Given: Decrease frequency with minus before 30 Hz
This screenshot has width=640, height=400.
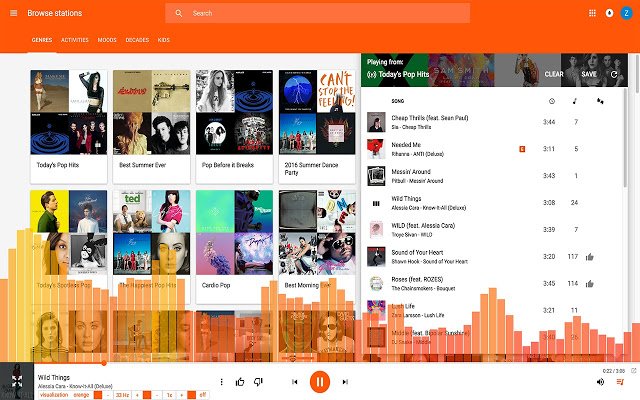Looking at the screenshot, I should coord(108,395).
